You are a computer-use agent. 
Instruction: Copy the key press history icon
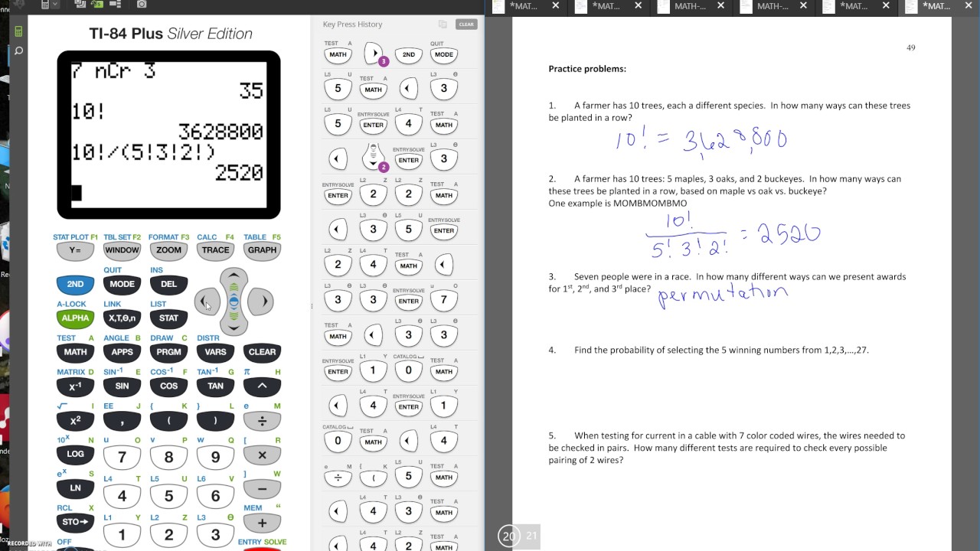click(x=443, y=24)
